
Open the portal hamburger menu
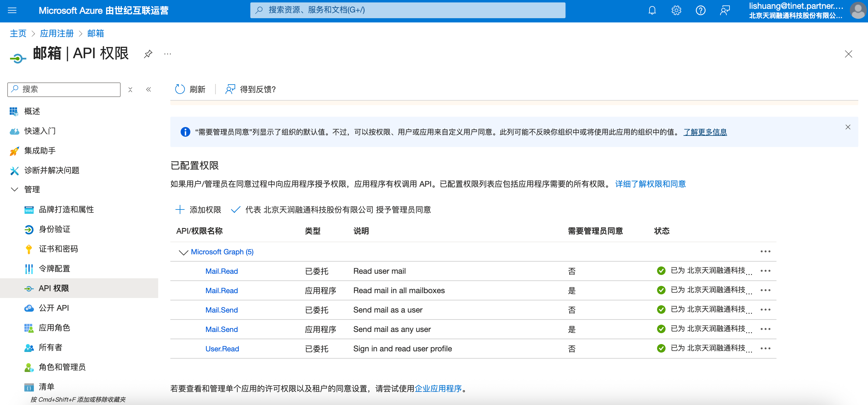[x=12, y=10]
